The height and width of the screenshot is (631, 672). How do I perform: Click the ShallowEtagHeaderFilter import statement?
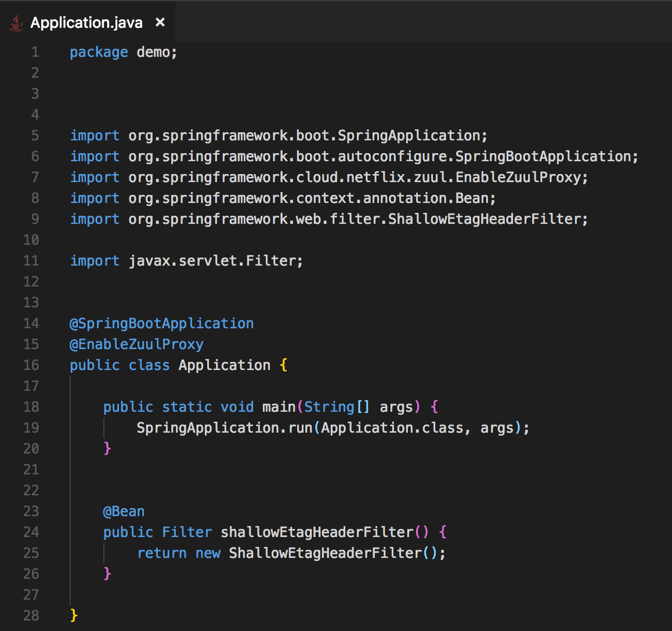(328, 219)
